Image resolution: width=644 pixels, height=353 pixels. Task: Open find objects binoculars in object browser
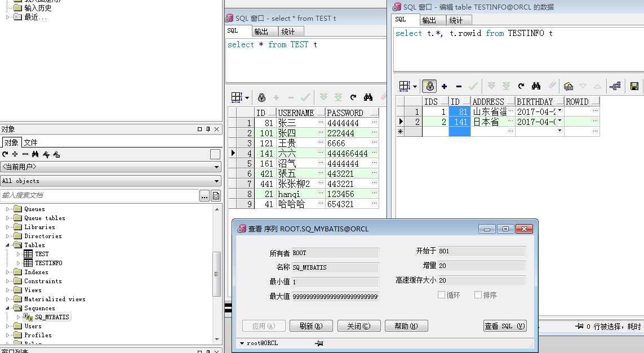point(35,154)
